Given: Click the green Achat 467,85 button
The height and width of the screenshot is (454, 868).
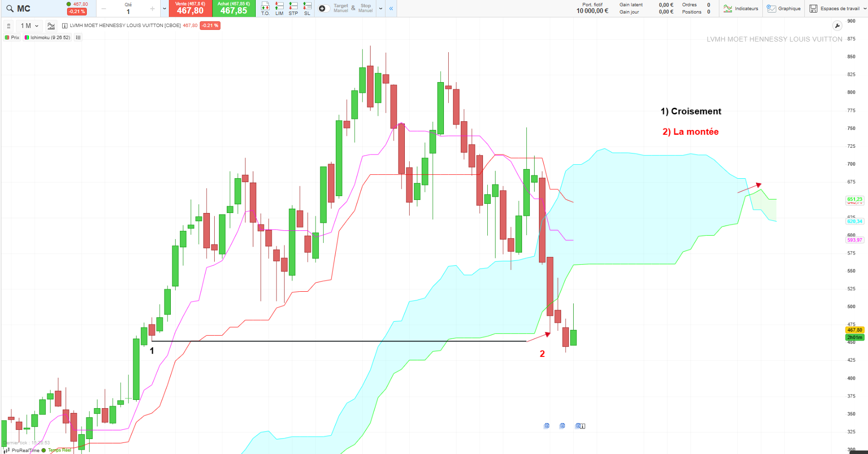Looking at the screenshot, I should (x=234, y=8).
